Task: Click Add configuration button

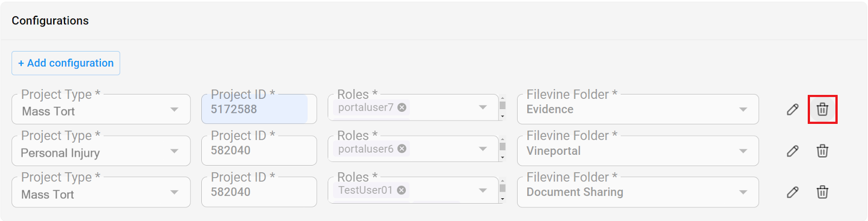Action: (x=66, y=63)
